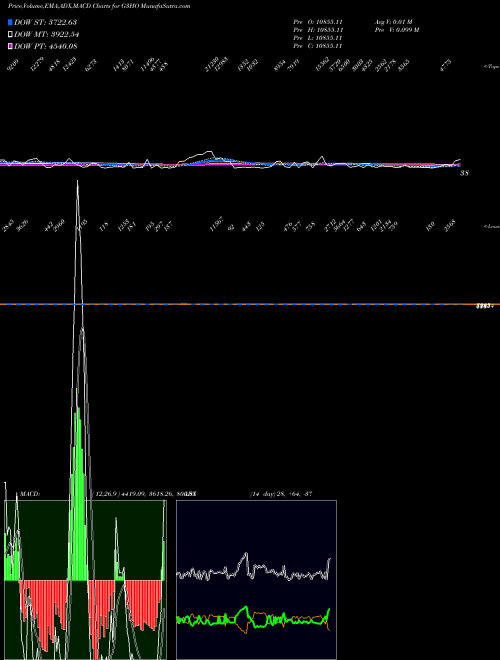The width and height of the screenshot is (500, 660).
Task: Select the DOW ST: 3722.63 label
Action: click(x=45, y=22)
